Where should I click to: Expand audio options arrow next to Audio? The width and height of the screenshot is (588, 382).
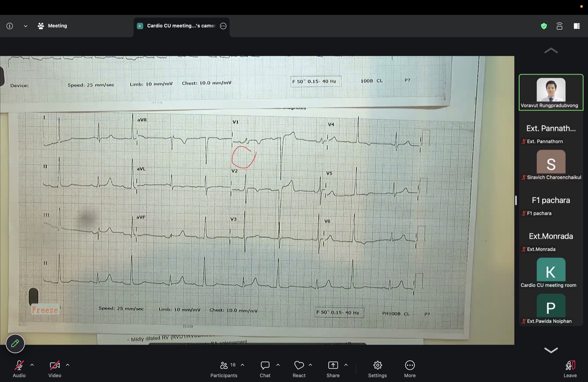pyautogui.click(x=32, y=365)
